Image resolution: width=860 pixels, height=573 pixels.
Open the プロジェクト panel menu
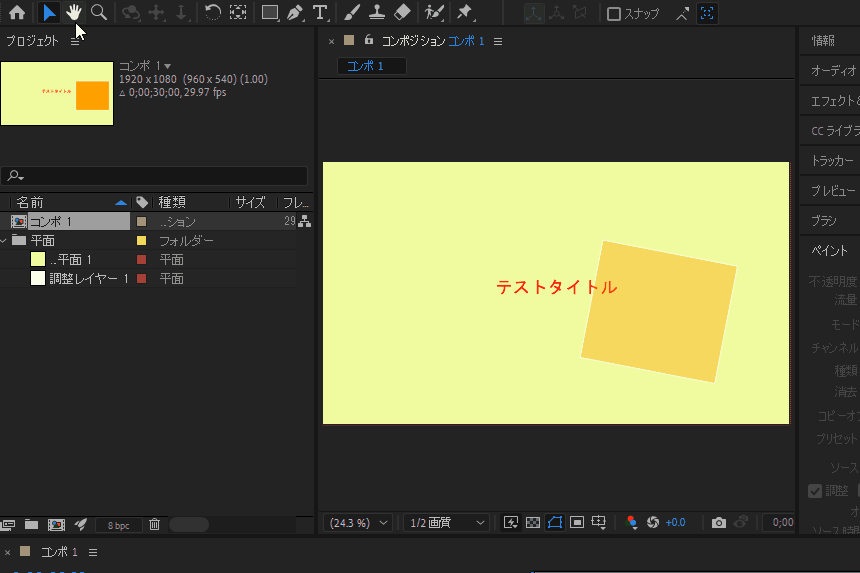[75, 41]
